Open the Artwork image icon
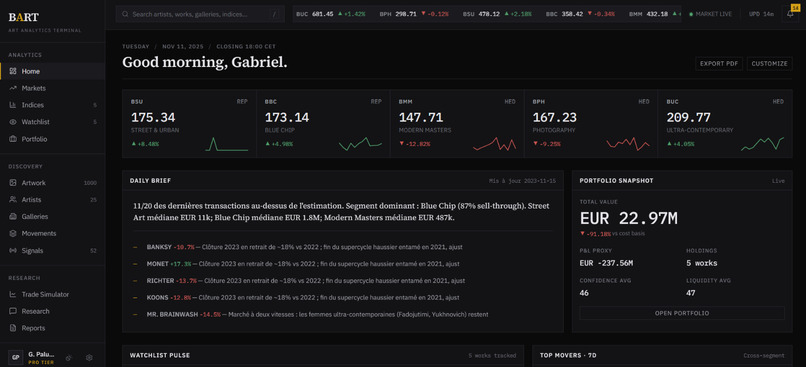806x367 pixels. pyautogui.click(x=13, y=183)
